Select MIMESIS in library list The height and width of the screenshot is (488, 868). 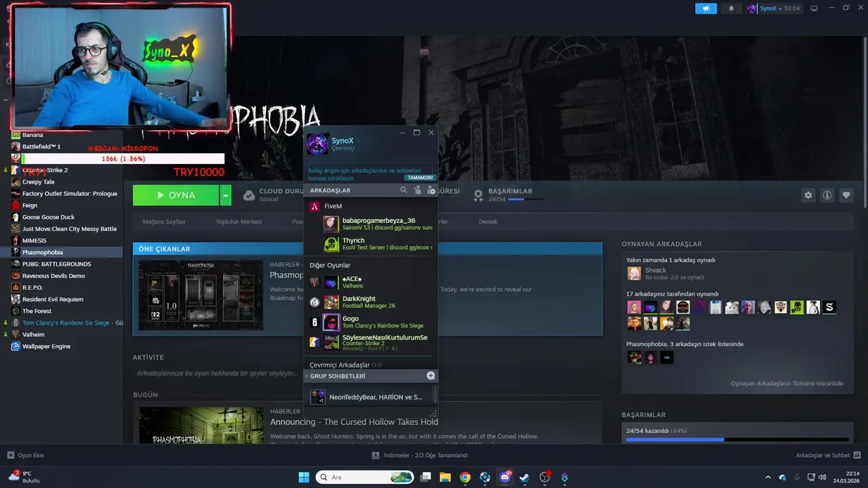(x=35, y=241)
